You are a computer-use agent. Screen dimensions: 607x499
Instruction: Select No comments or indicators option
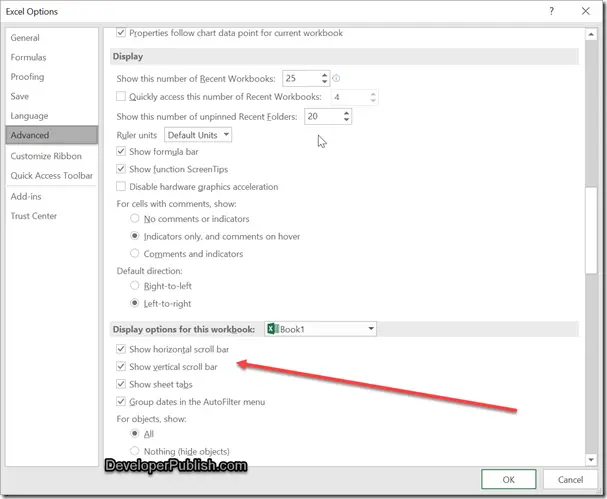(134, 218)
